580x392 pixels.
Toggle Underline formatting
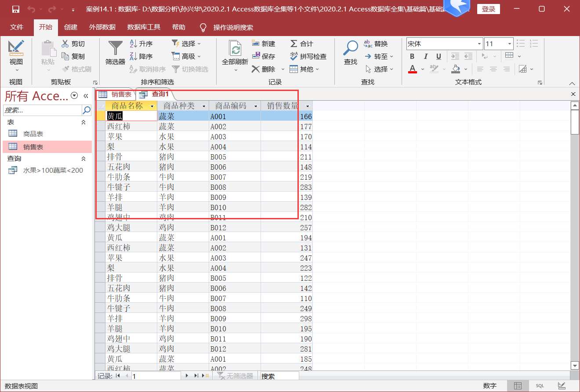pos(439,56)
